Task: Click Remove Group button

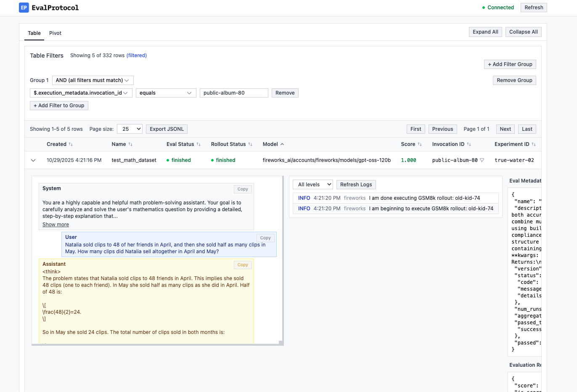Action: pyautogui.click(x=514, y=80)
